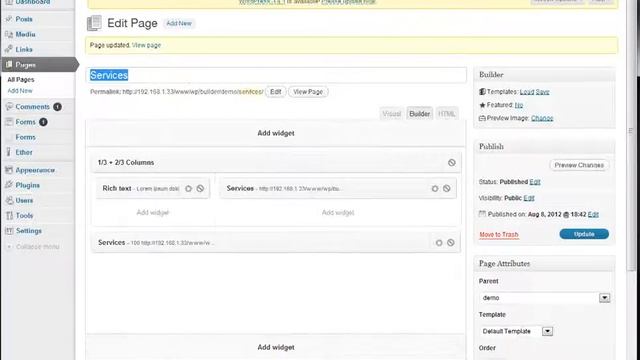Open settings for the Rich text widget
Screen dimensions: 640x360
click(x=189, y=189)
